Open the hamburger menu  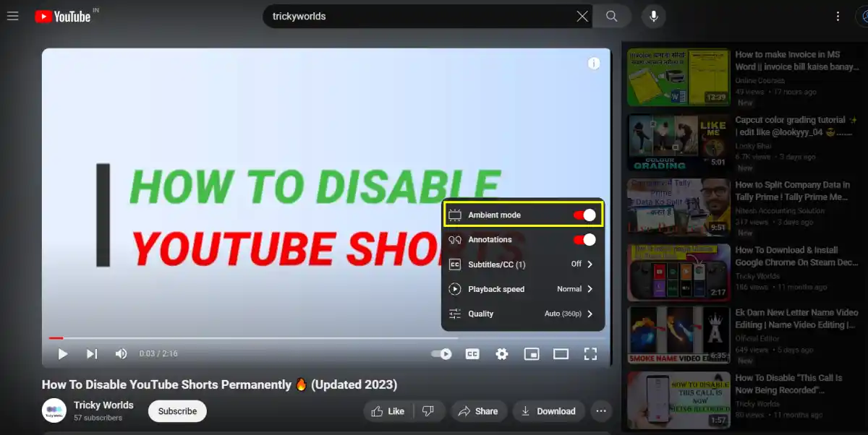coord(12,16)
